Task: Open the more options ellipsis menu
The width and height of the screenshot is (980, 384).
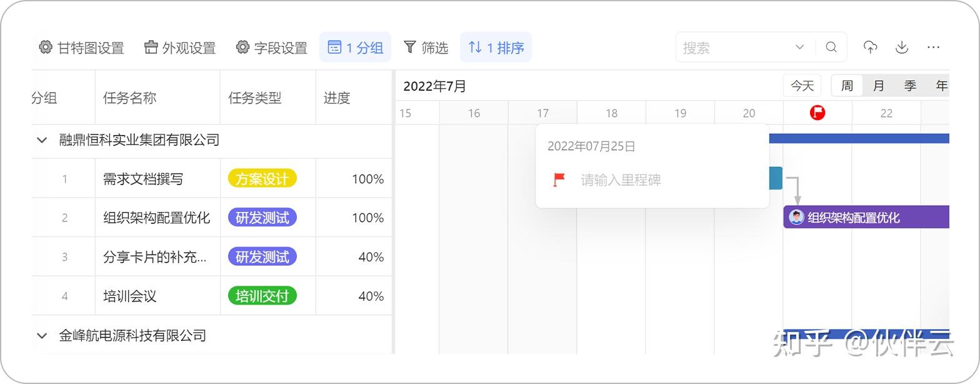Action: click(x=933, y=47)
